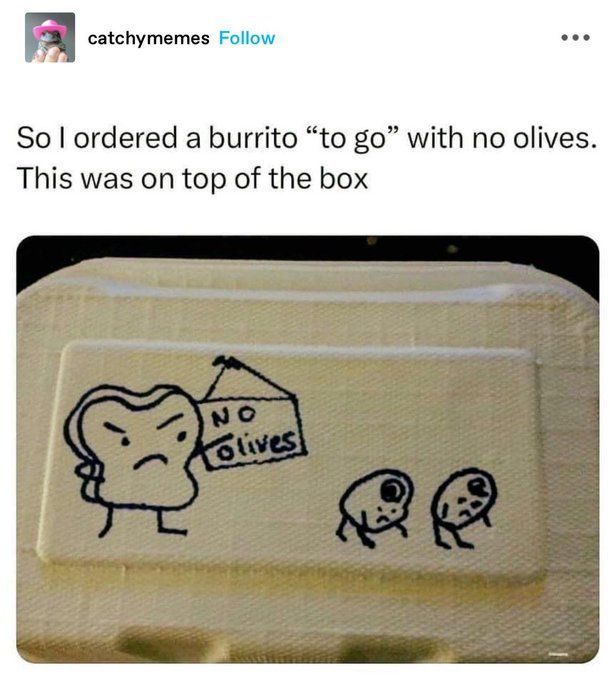Click the post text 'So I ordered a burrito'
The height and width of the screenshot is (680, 610).
[x=157, y=138]
